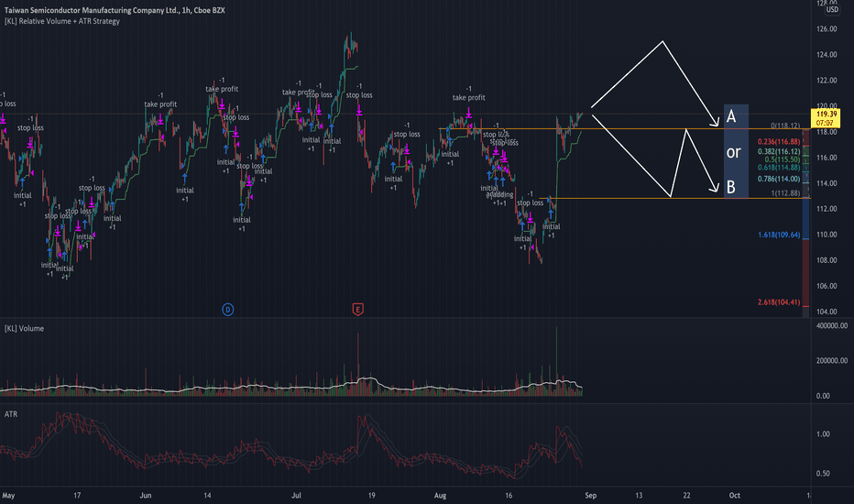Select the scenario 'A' text label
Image resolution: width=854 pixels, height=504 pixels.
731,116
